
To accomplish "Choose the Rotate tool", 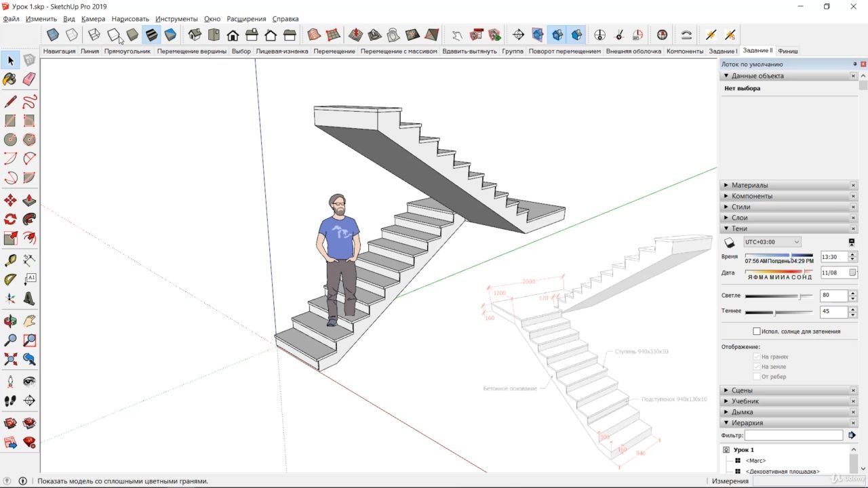I will click(10, 220).
